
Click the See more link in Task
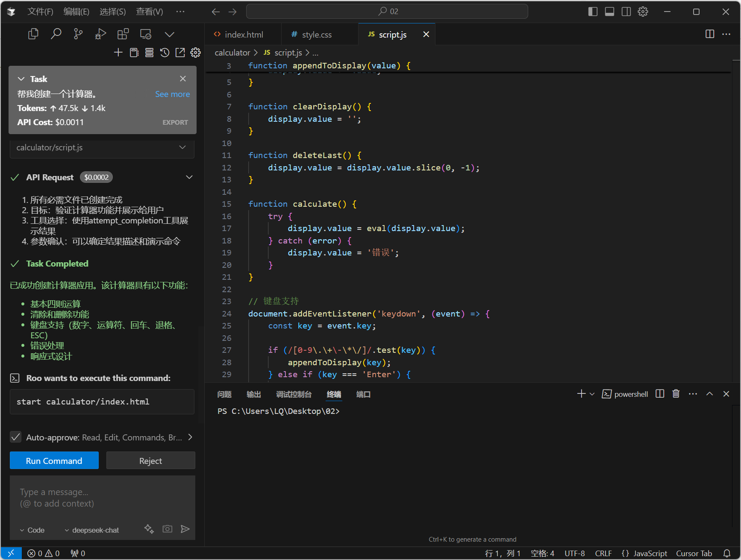(x=172, y=94)
